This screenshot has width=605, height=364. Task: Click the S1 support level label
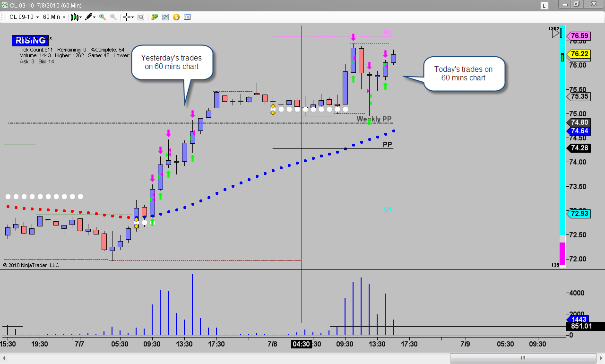388,209
